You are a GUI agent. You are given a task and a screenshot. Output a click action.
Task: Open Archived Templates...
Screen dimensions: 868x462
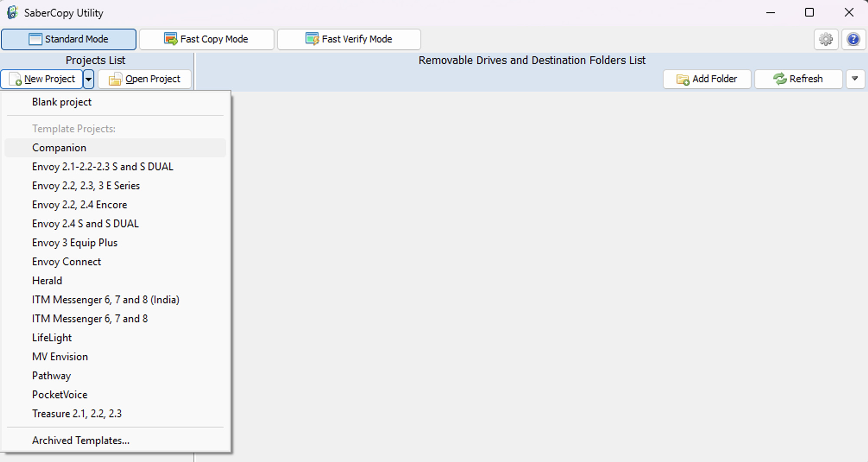click(115, 440)
